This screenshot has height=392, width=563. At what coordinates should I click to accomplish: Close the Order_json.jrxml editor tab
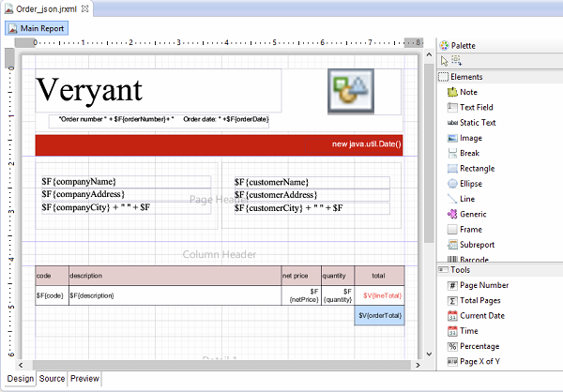tap(84, 8)
